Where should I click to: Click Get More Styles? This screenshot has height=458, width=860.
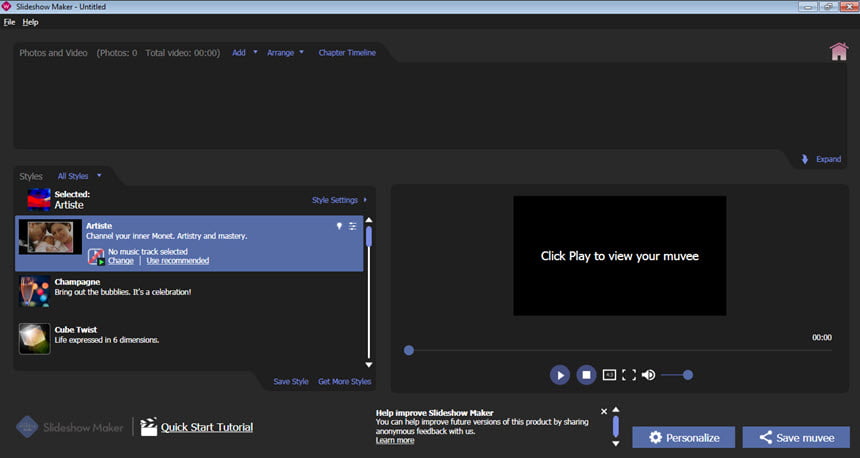pos(344,382)
